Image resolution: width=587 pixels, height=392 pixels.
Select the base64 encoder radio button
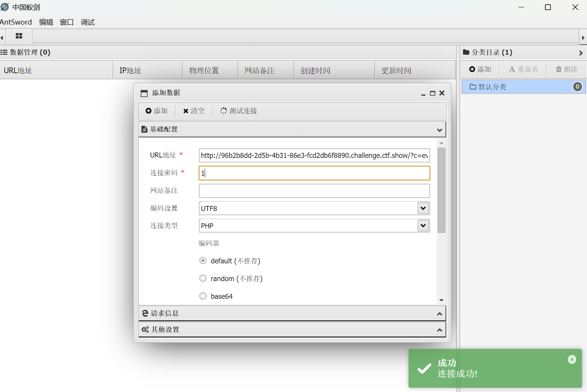[203, 296]
